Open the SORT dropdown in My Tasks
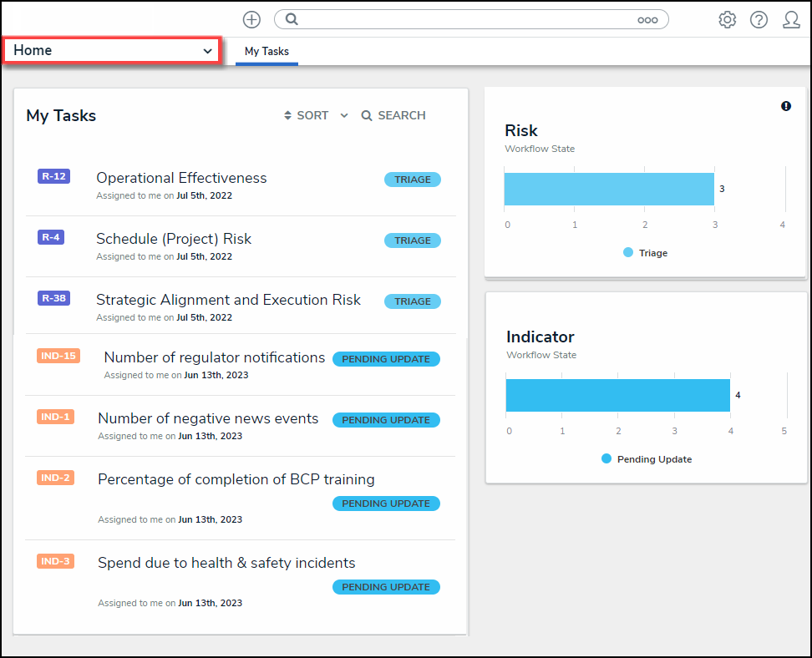812x658 pixels. click(307, 115)
